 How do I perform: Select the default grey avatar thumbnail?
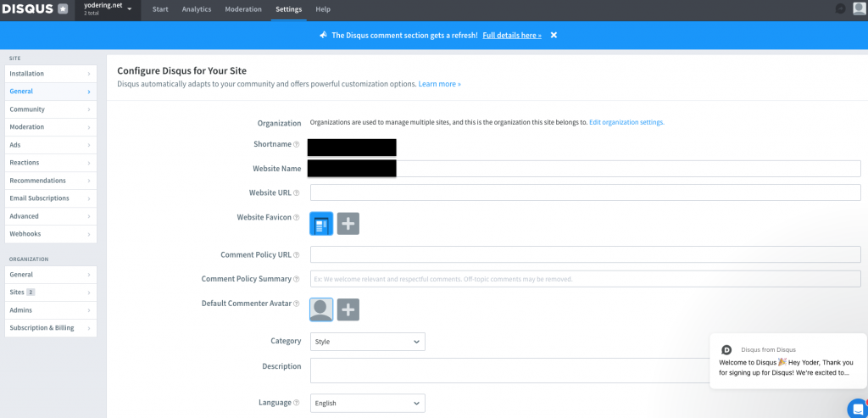(x=321, y=310)
